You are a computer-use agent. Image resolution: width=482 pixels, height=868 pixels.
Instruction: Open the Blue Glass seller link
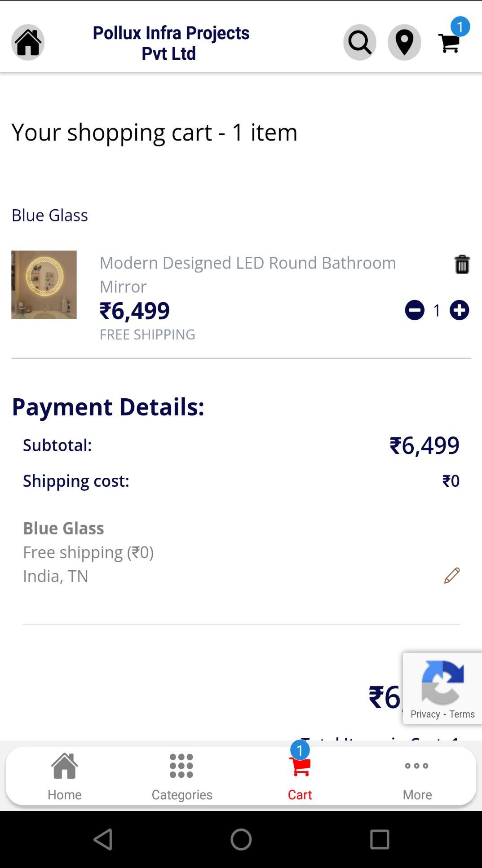[50, 215]
